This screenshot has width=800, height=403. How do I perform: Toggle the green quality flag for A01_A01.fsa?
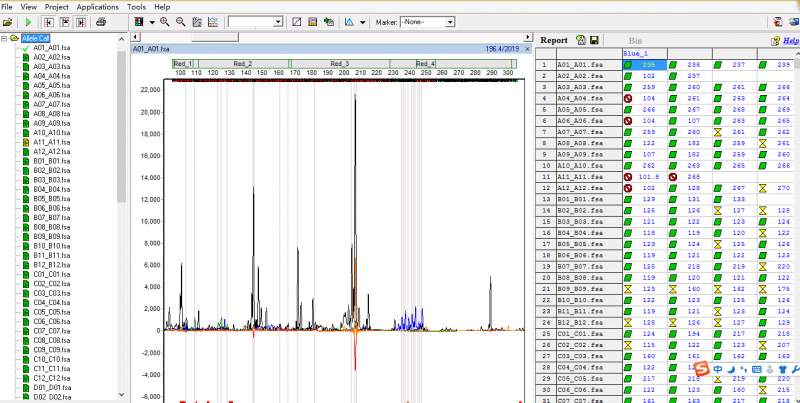[x=627, y=65]
